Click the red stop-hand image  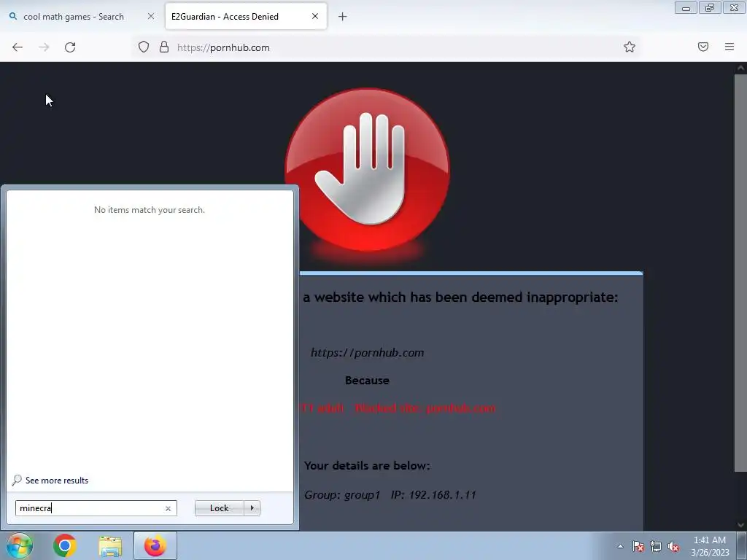tap(368, 170)
